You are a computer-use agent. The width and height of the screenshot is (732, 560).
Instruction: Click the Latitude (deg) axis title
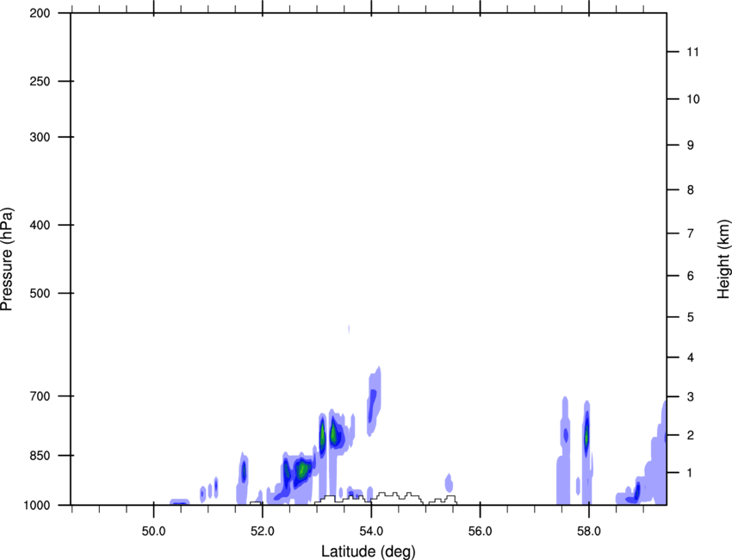click(x=368, y=551)
